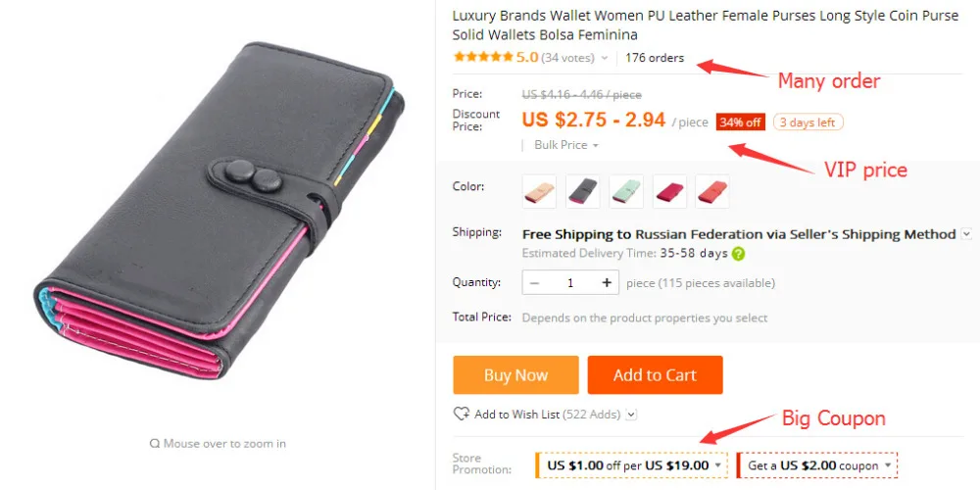Screen dimensions: 980x490
Task: Click the magnifier Mouse over to zoom icon
Action: coord(155,444)
